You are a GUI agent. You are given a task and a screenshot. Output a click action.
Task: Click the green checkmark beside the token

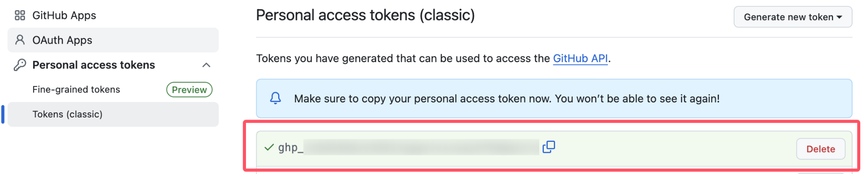coord(269,148)
